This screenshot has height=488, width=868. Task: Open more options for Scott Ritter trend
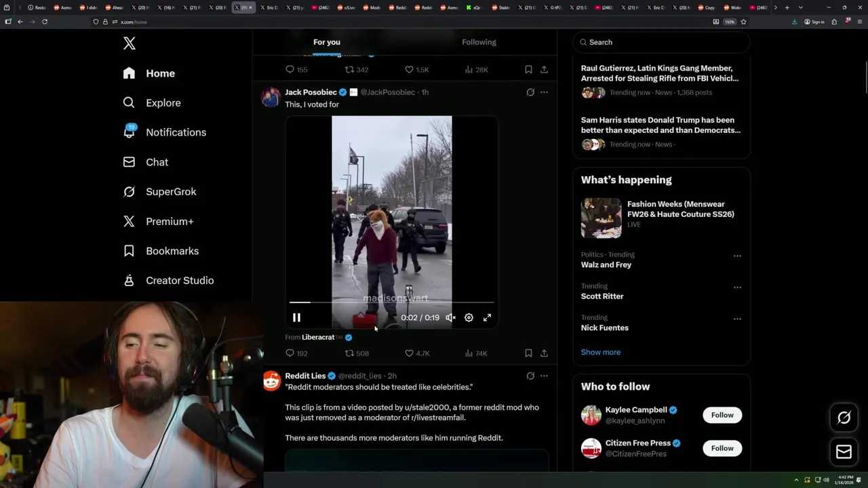[737, 287]
